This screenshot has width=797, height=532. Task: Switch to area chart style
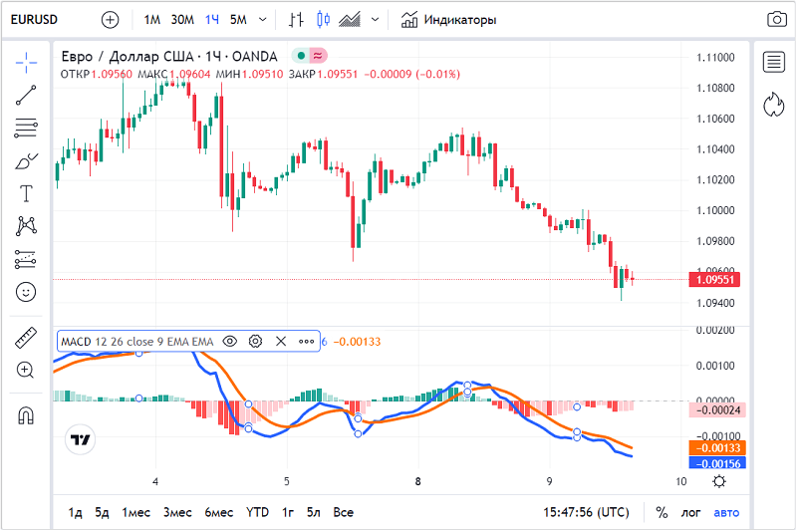[350, 20]
